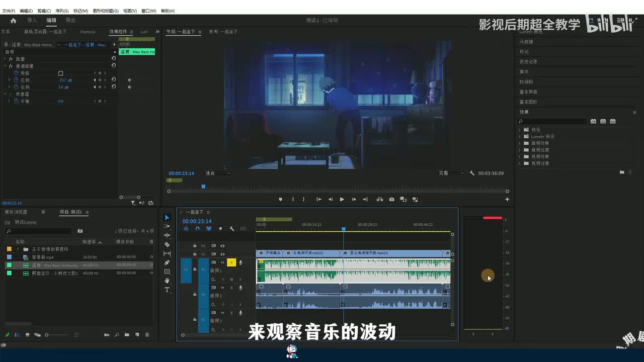644x362 pixels.
Task: Collapse the 通道音量 effect section
Action: click(5, 66)
